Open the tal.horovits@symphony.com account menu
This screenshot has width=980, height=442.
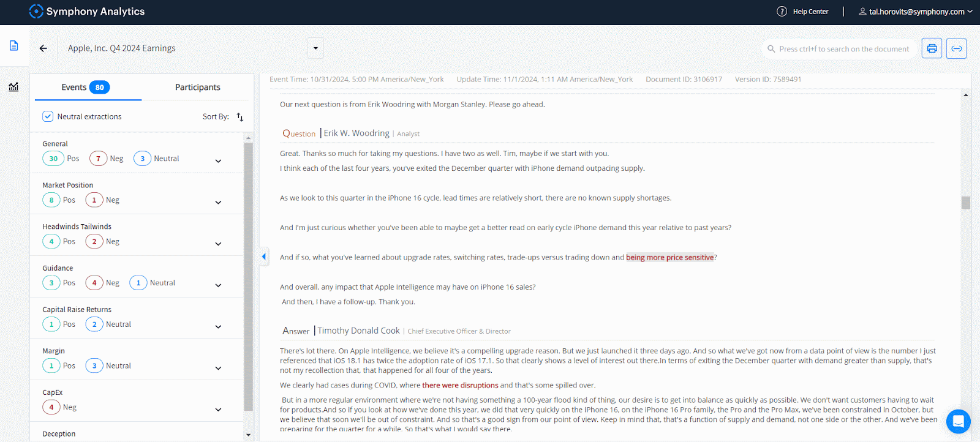coord(915,12)
